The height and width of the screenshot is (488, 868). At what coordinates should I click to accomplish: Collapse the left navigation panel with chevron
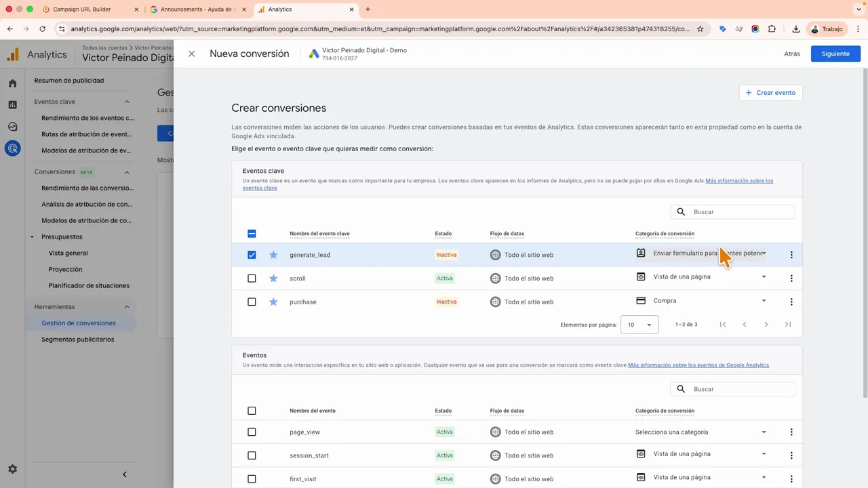[x=124, y=474]
